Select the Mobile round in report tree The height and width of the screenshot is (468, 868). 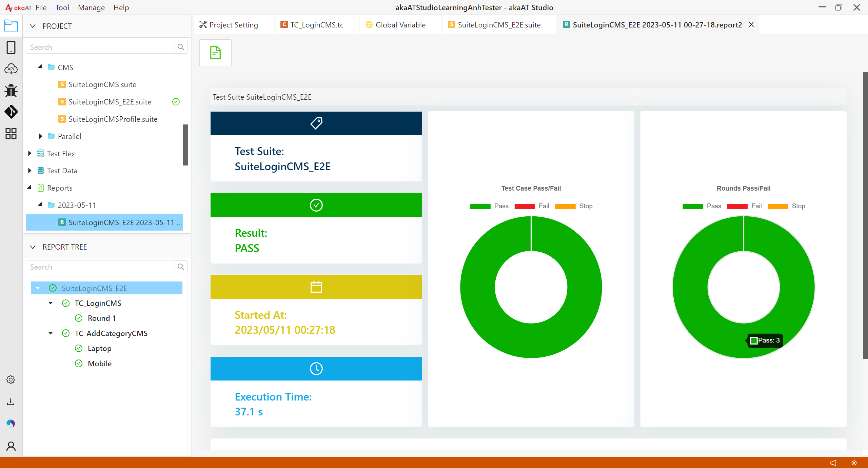point(99,364)
